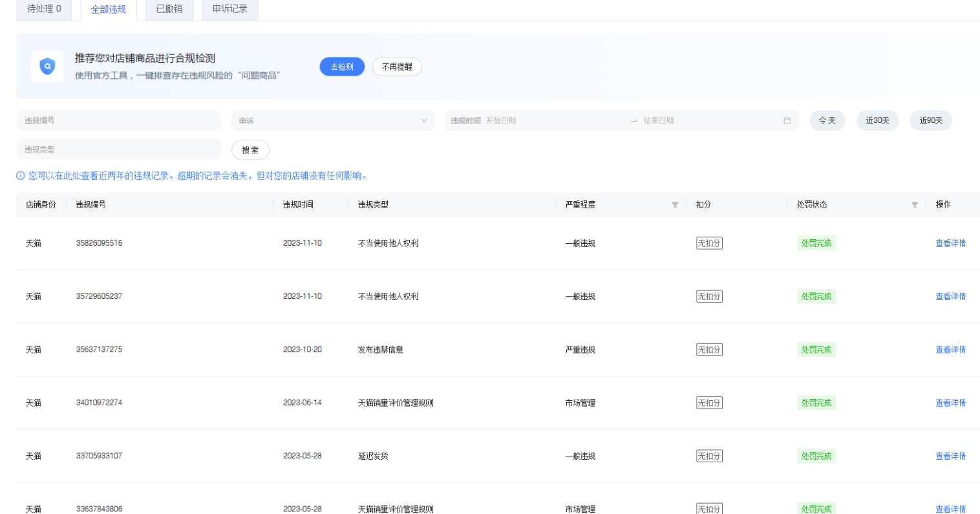
Task: Click the calendar icon in date range field
Action: point(787,121)
